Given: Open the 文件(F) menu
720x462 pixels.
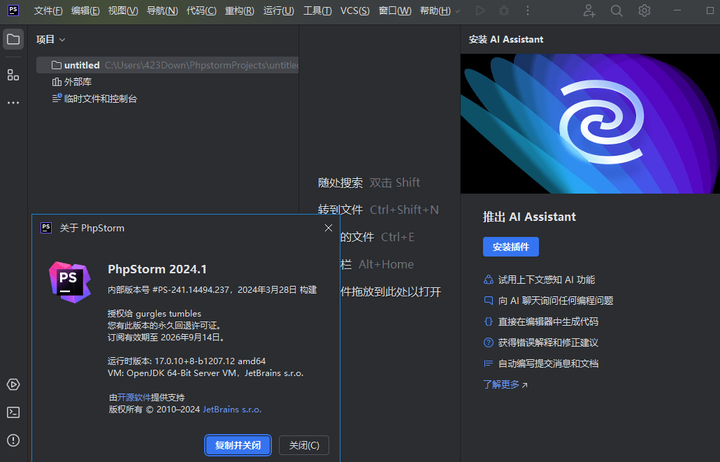Looking at the screenshot, I should (x=48, y=11).
